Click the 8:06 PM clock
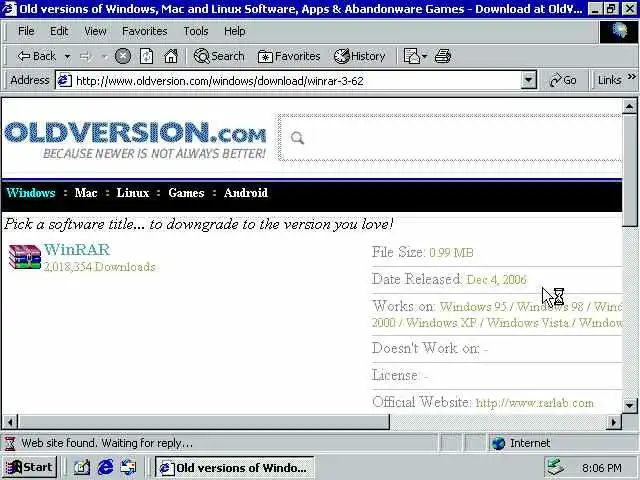The image size is (640, 480). point(602,468)
